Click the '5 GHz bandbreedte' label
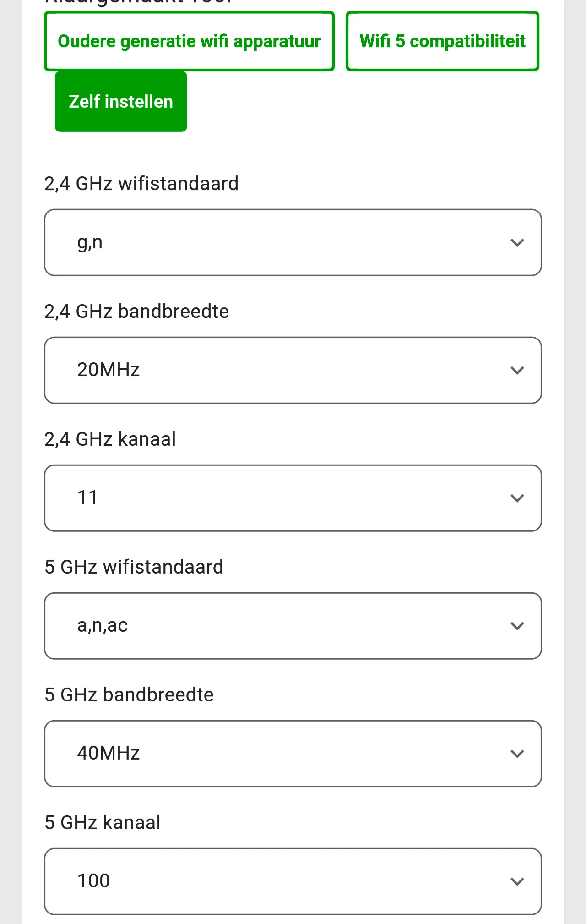 click(129, 695)
